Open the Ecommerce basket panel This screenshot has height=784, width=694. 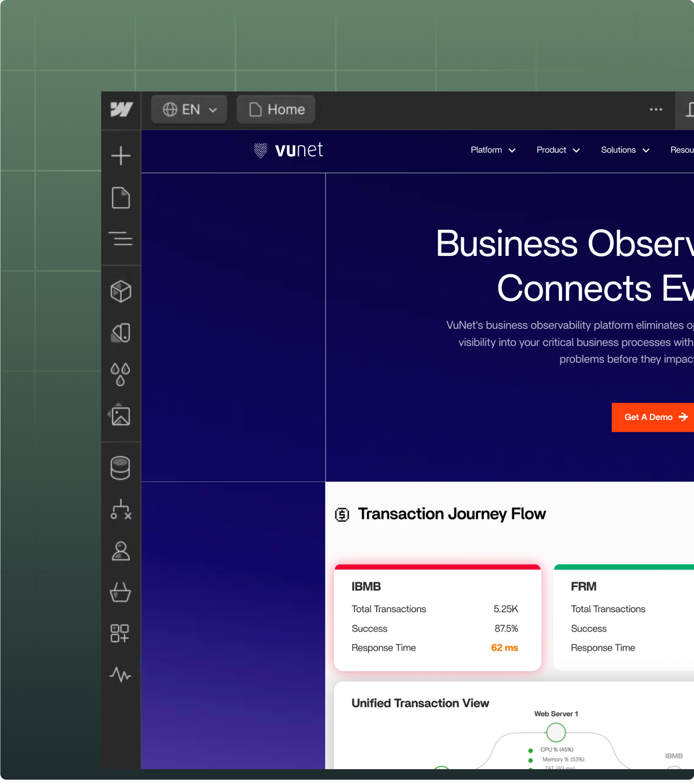(x=120, y=592)
